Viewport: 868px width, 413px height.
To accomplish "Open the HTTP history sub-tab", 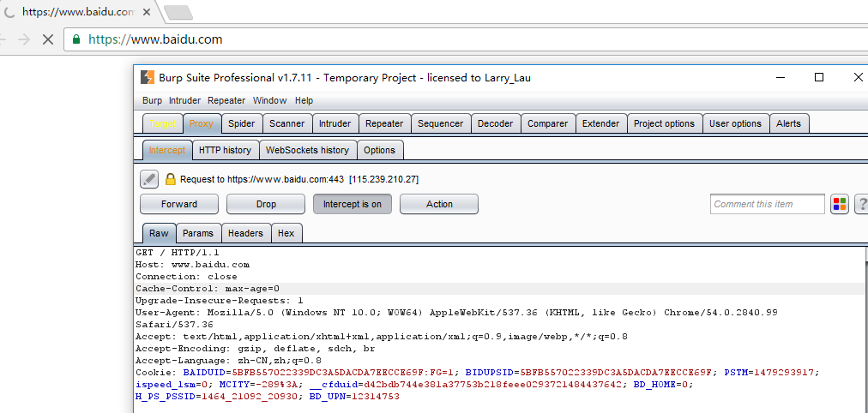I will [226, 150].
